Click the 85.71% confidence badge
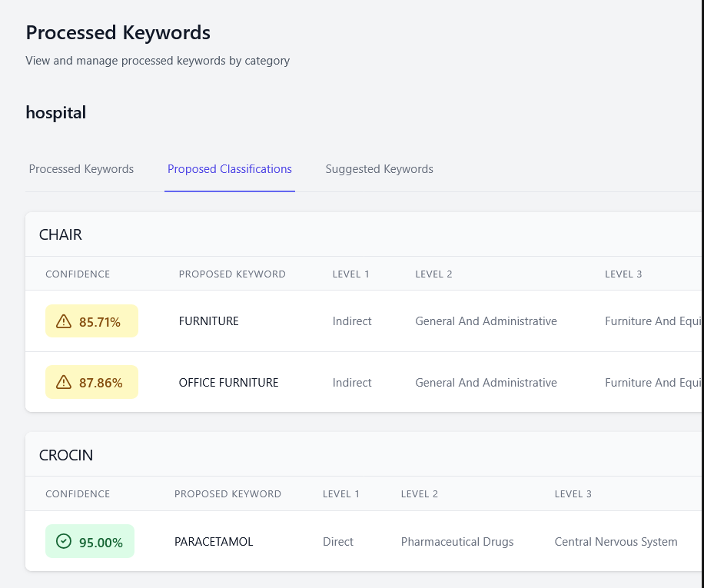 pyautogui.click(x=91, y=321)
